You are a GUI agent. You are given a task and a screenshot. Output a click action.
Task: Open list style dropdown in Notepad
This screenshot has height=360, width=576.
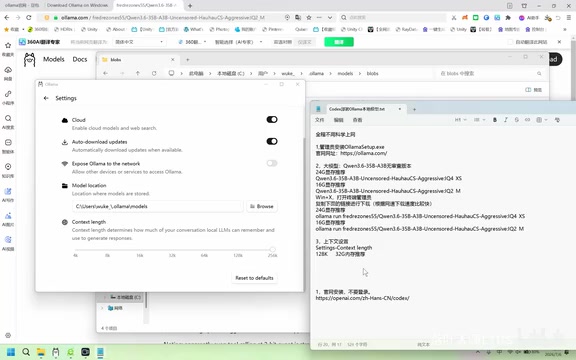tap(479, 120)
